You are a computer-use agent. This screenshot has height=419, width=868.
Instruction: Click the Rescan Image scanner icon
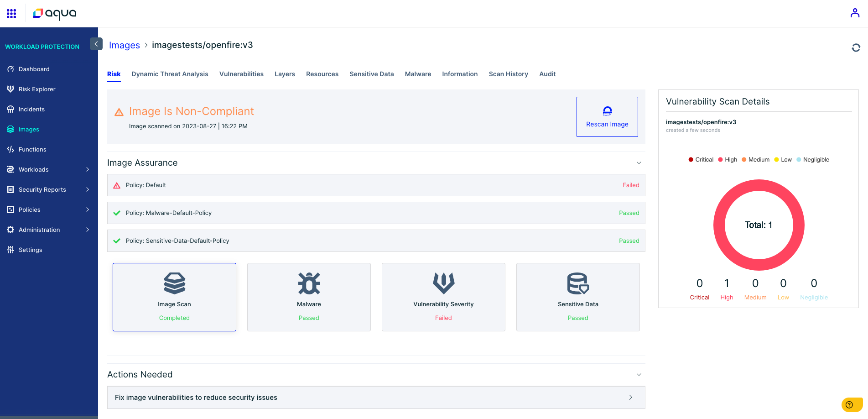click(608, 111)
